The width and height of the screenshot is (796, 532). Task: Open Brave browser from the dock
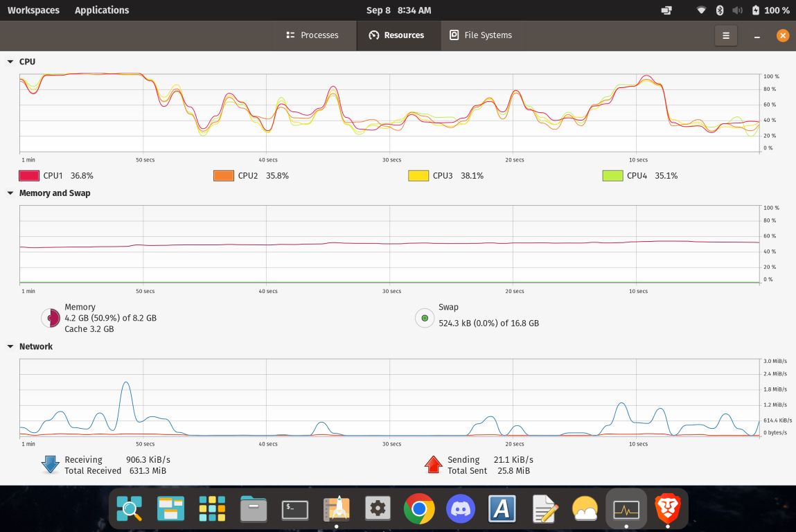pos(668,509)
